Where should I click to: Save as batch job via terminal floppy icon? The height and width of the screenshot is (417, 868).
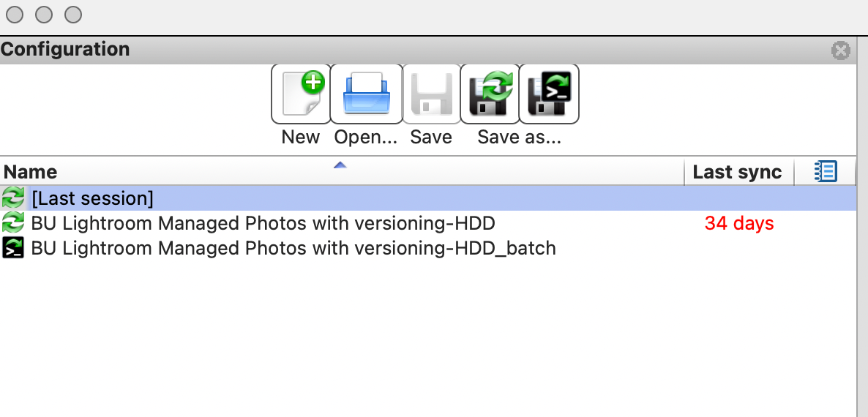[549, 94]
